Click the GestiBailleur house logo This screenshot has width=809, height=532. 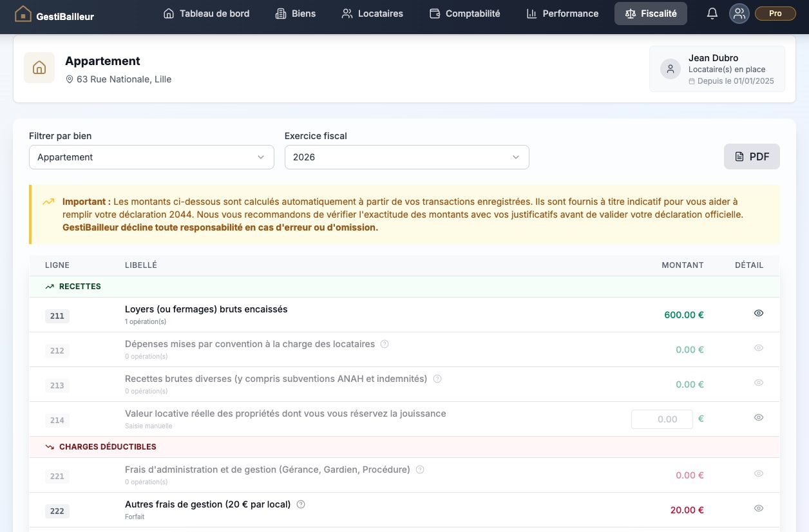click(23, 14)
